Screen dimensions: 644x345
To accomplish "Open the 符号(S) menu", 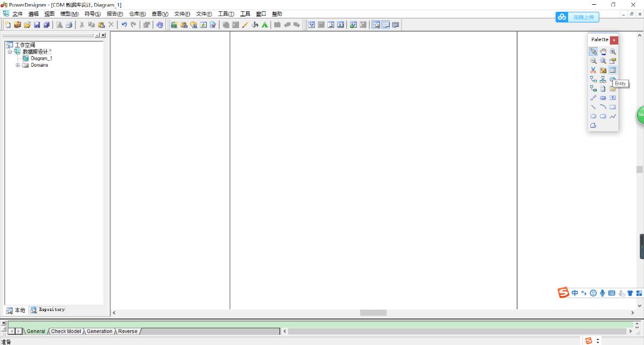I will coord(93,14).
